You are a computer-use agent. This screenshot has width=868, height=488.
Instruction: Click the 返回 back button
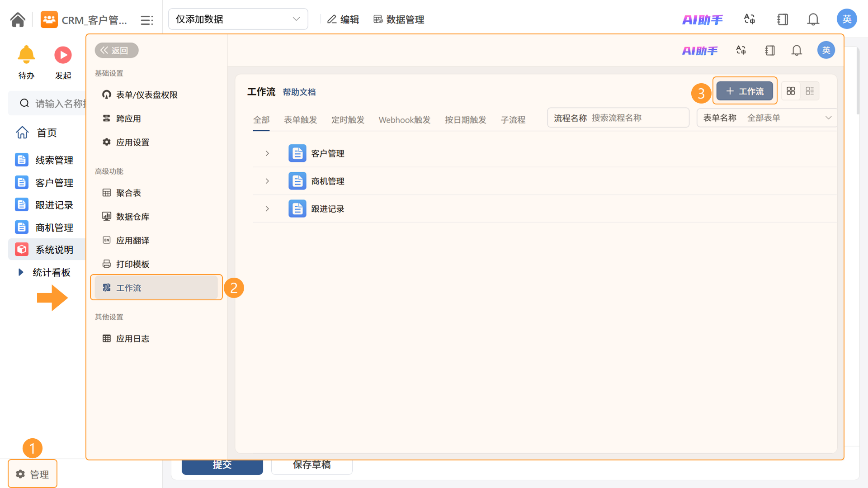(116, 50)
